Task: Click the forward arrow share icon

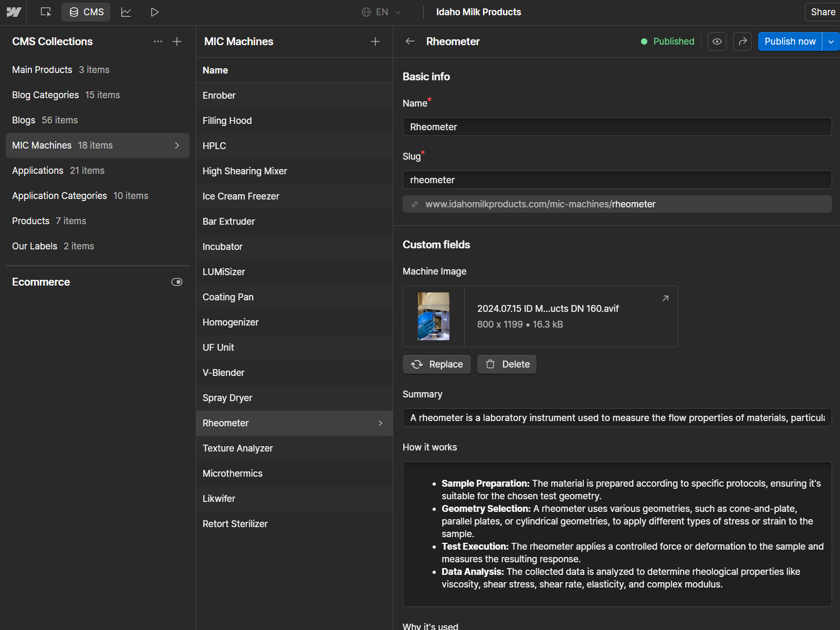Action: point(742,41)
